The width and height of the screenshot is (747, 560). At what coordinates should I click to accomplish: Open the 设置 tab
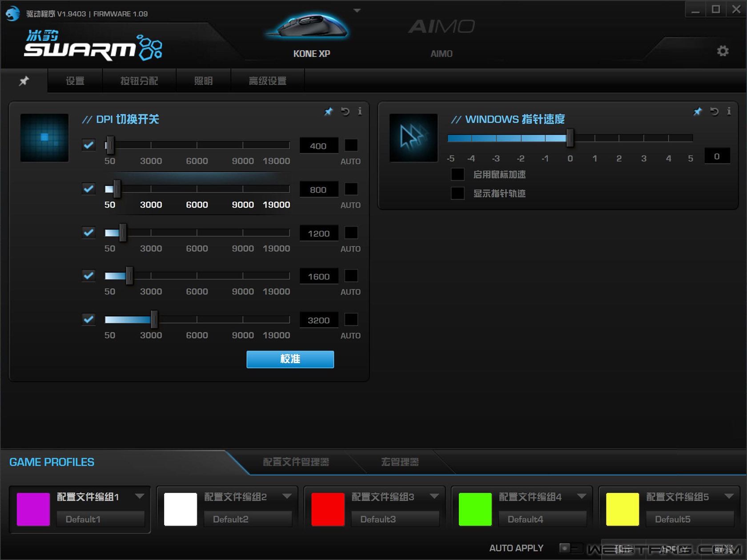(x=75, y=81)
